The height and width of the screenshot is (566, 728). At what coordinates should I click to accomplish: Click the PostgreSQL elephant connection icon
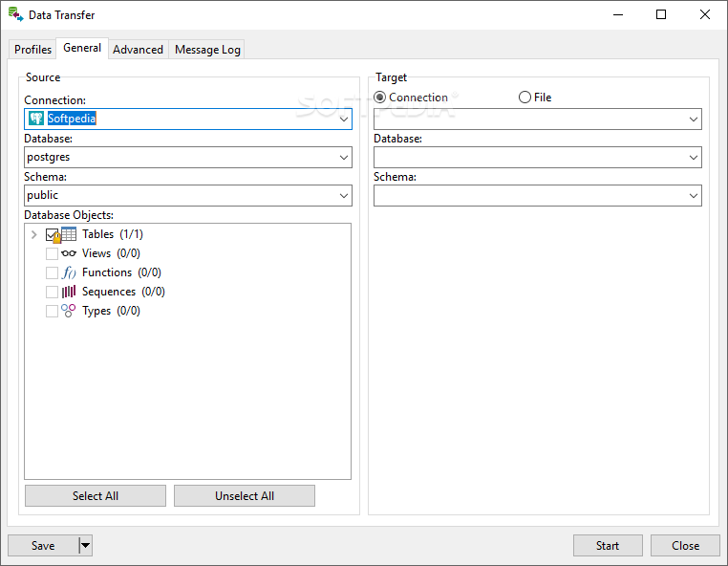pyautogui.click(x=36, y=119)
